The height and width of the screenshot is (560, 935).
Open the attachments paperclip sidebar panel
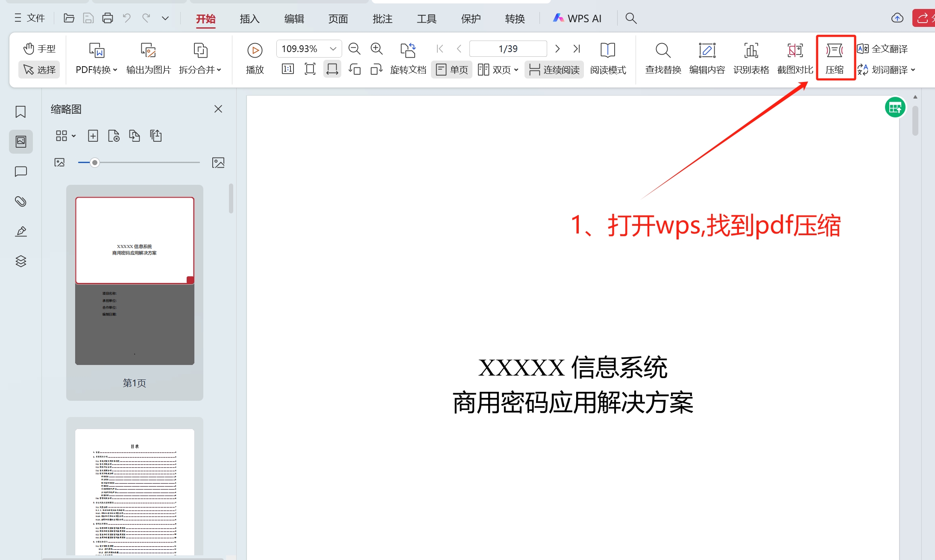coord(21,201)
